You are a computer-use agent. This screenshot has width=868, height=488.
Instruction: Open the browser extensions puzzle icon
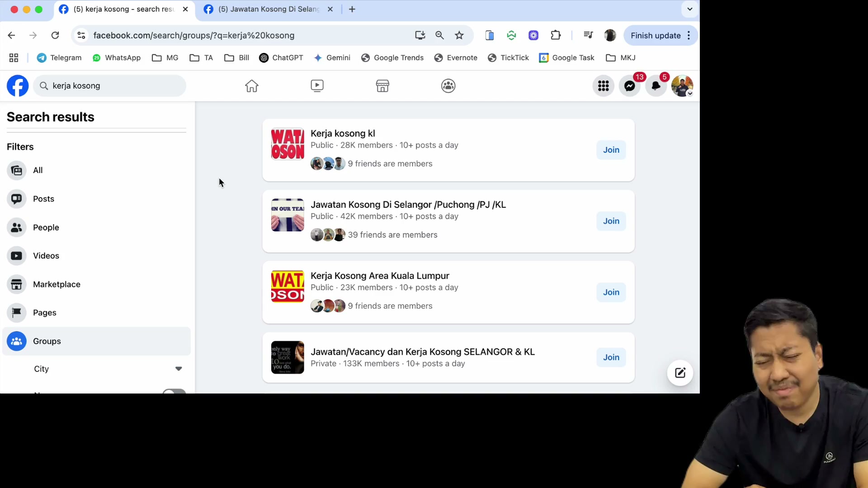coord(556,35)
